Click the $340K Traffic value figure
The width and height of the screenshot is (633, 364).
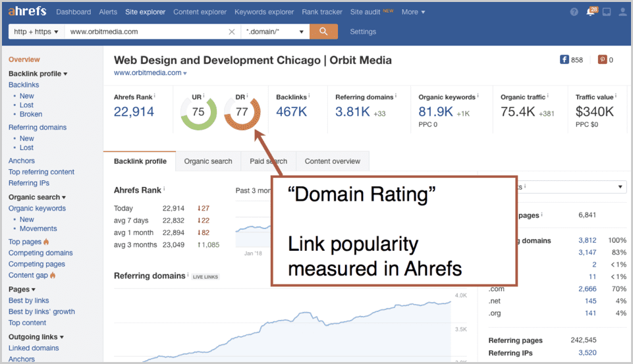(595, 112)
